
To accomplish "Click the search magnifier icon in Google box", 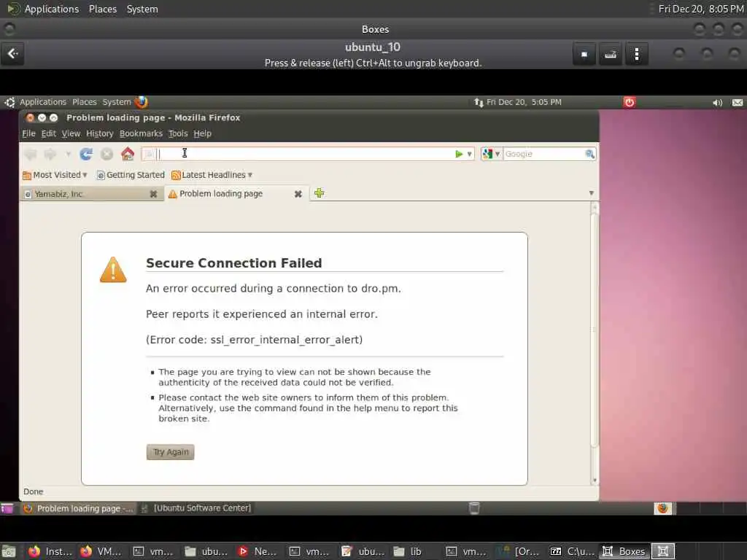I will coord(589,154).
